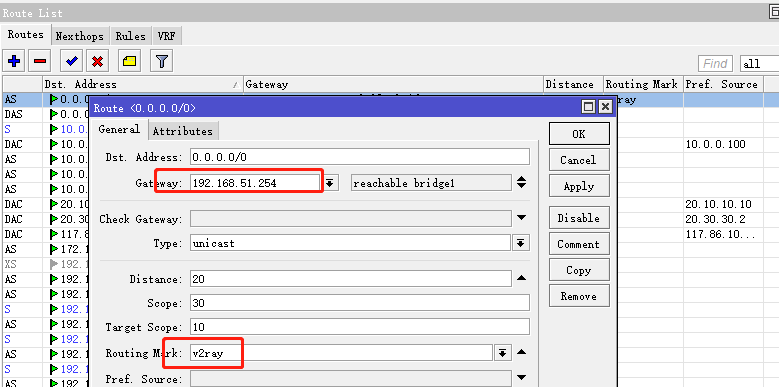Remove selected route with minus icon

tap(40, 61)
